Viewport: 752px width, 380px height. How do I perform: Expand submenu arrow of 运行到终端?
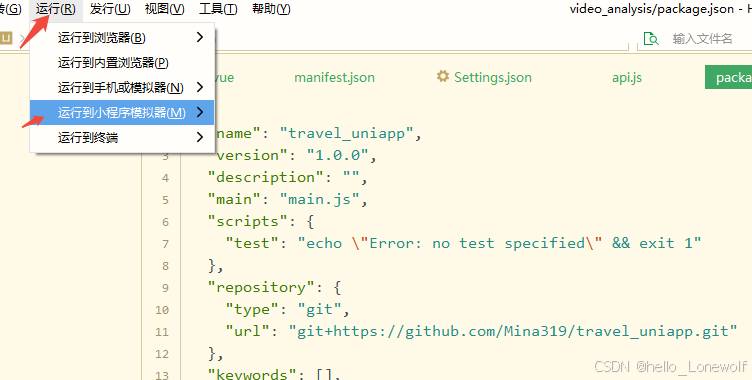click(200, 137)
